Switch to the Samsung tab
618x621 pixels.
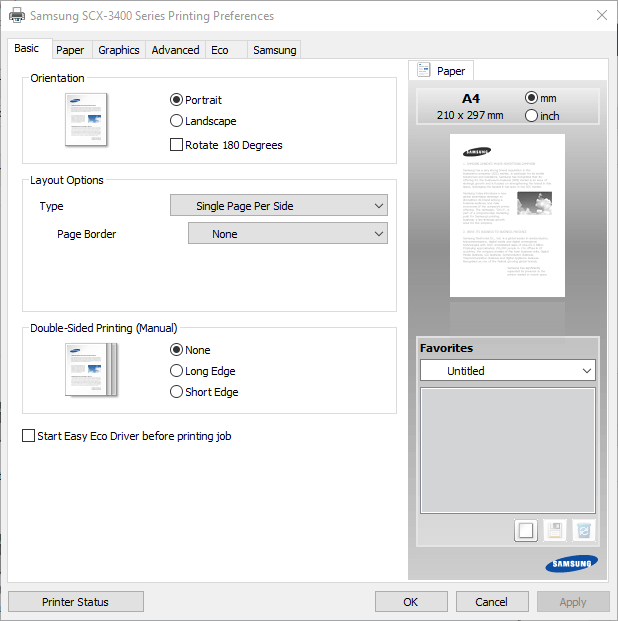275,50
